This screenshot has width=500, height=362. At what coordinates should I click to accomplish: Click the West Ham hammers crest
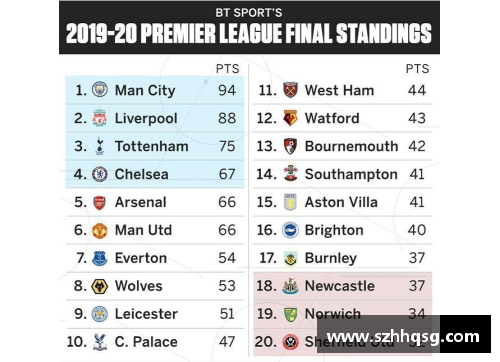pyautogui.click(x=290, y=90)
